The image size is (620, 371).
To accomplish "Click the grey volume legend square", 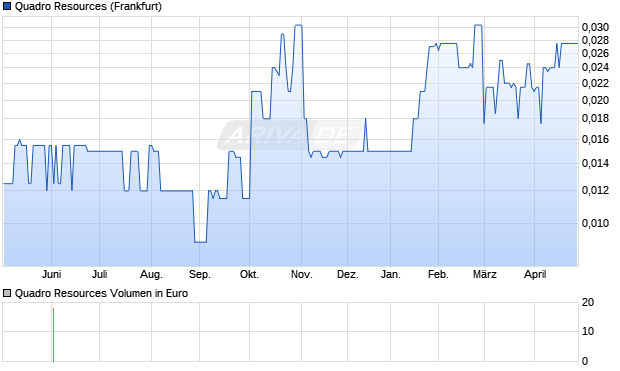I will [x=7, y=293].
